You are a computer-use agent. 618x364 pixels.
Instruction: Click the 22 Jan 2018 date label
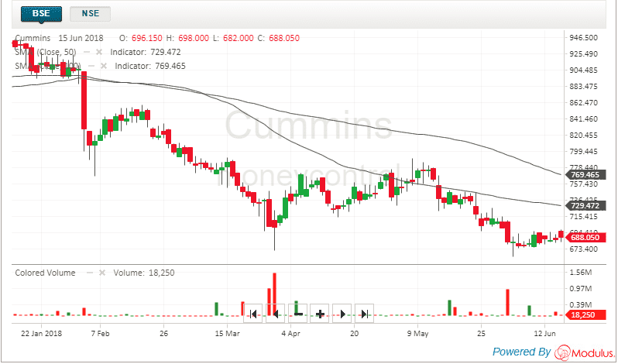pos(41,333)
